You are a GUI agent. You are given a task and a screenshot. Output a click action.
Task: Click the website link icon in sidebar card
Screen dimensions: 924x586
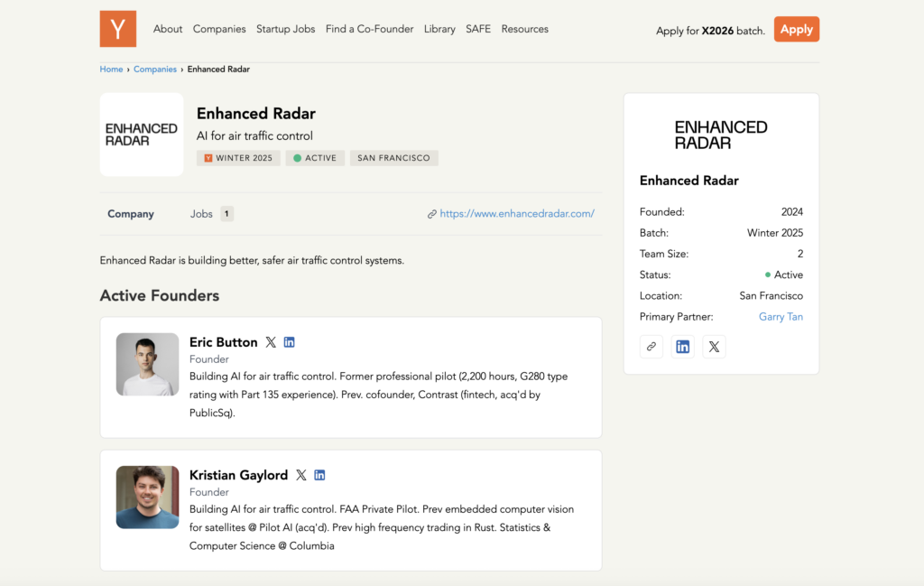(x=651, y=347)
